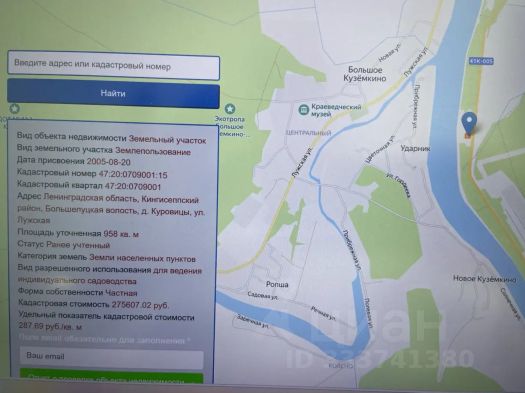The height and width of the screenshot is (393, 525).
Task: Click the Ударник place label
Action: pyautogui.click(x=415, y=148)
